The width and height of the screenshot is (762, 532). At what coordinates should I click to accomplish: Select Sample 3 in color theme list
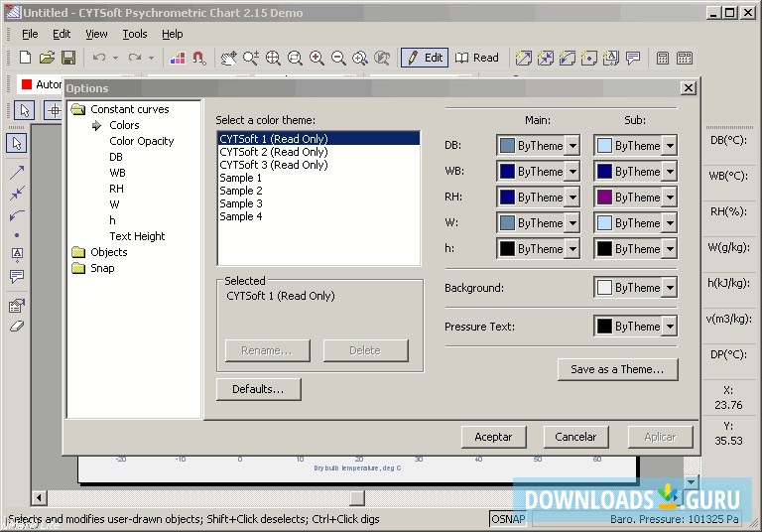(241, 203)
